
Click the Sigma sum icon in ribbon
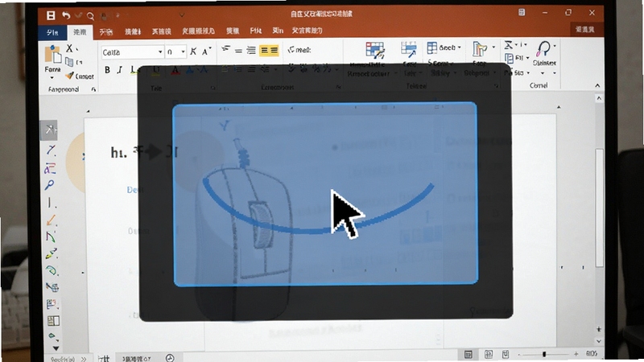(509, 44)
